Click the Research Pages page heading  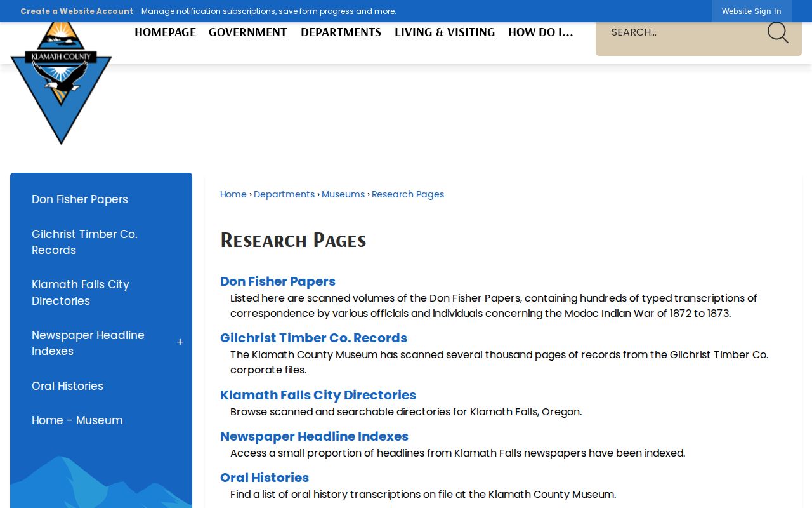pos(293,240)
